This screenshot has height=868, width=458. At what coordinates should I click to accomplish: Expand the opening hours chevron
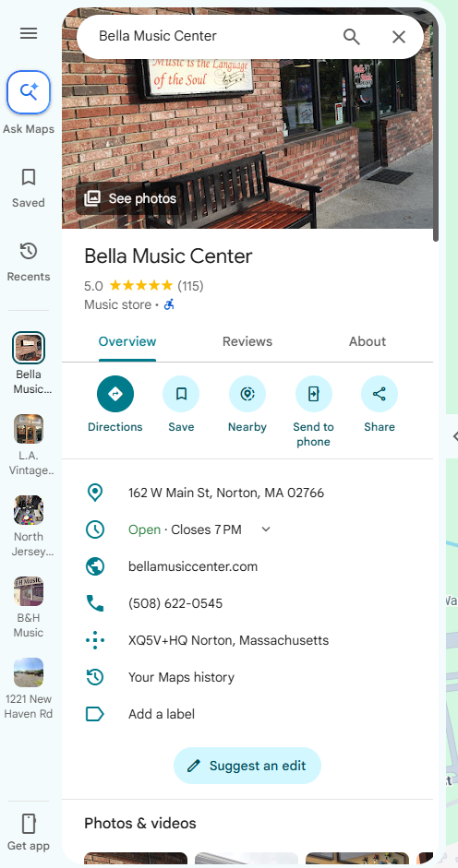266,529
